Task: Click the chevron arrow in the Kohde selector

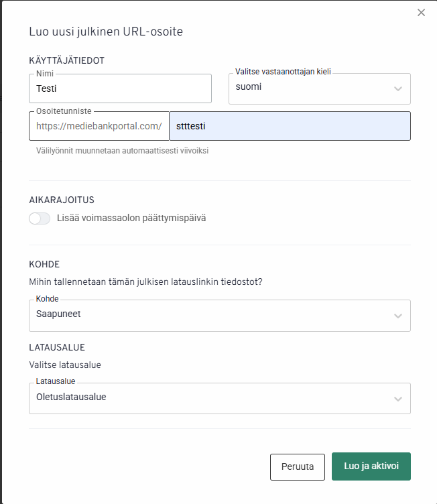Action: pos(398,316)
